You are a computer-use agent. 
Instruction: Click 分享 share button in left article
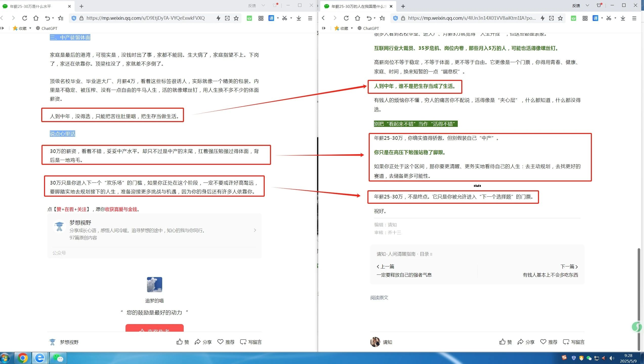coord(203,342)
